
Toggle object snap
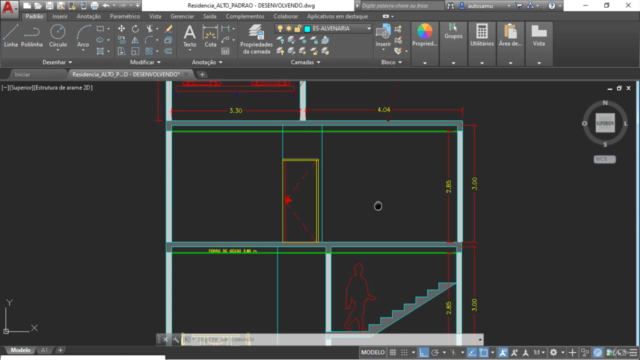pyautogui.click(x=484, y=352)
